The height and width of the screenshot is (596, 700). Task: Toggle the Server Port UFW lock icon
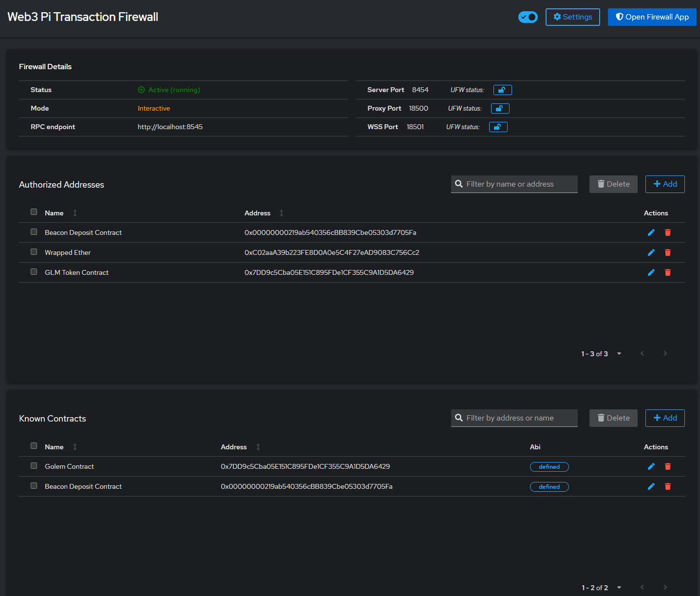[x=502, y=90]
